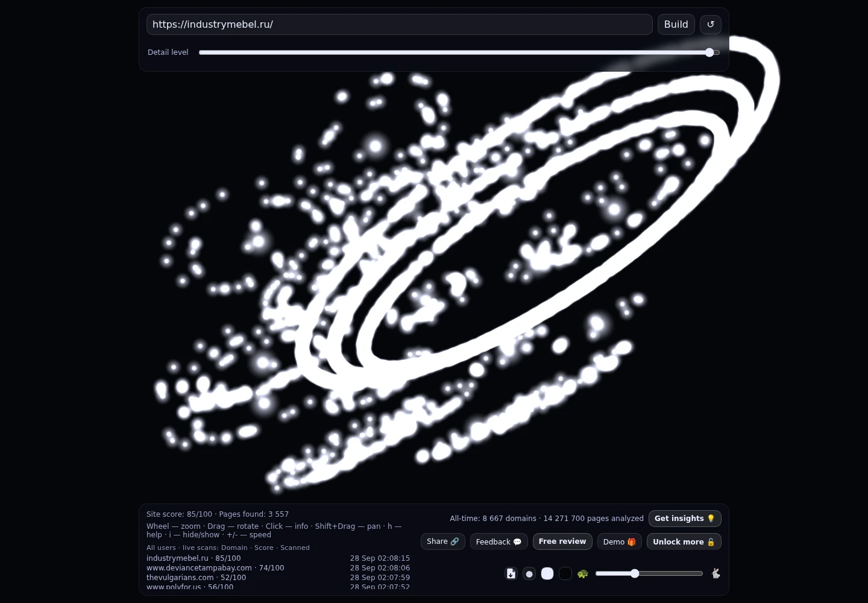868x603 pixels.
Task: Click the Detail level label
Action: (168, 52)
